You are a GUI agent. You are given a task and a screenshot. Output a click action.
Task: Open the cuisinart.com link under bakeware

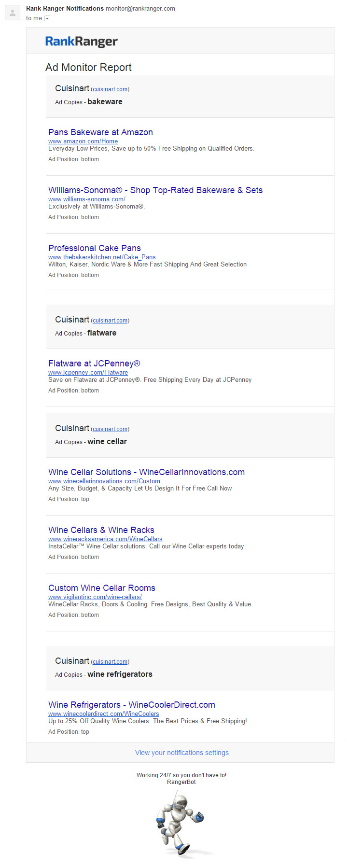coord(110,89)
